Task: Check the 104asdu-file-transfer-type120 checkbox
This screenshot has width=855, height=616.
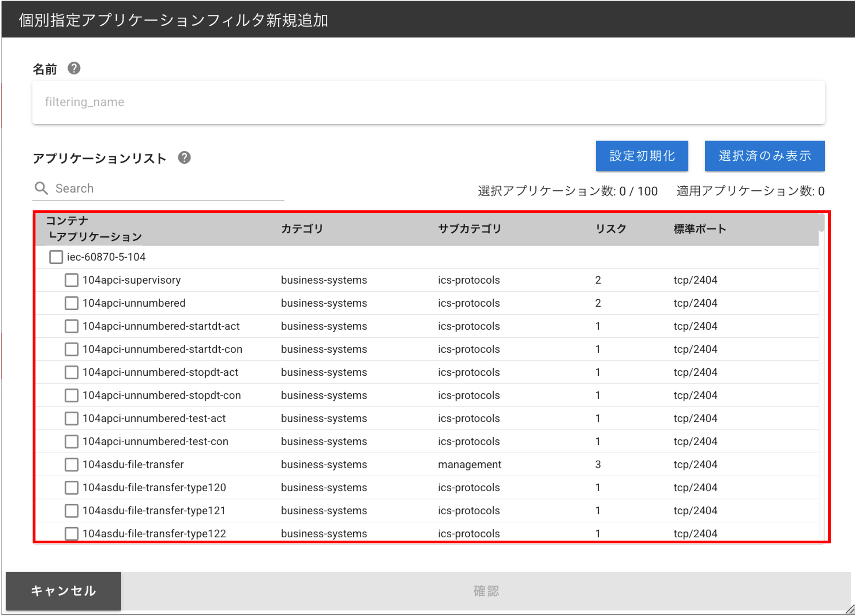Action: [71, 488]
